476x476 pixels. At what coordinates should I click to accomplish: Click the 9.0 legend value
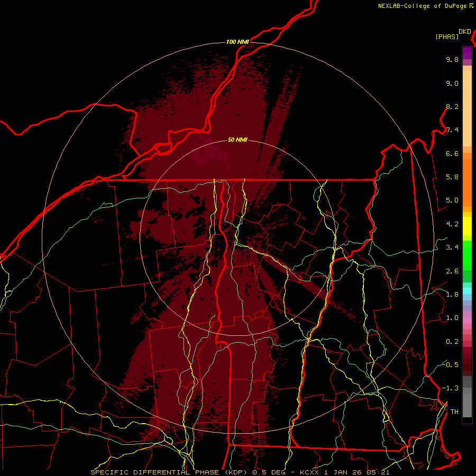(452, 84)
